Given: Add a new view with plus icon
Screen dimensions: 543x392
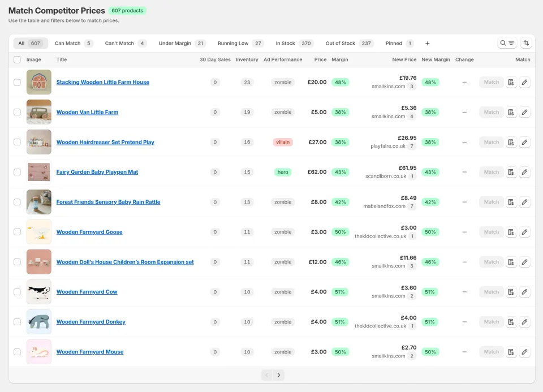Looking at the screenshot, I should click(x=428, y=44).
